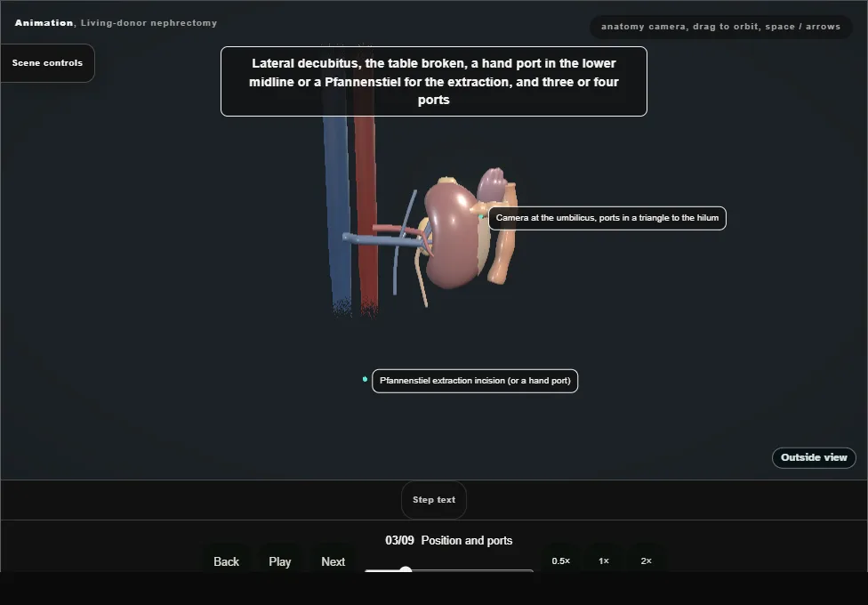868x605 pixels.
Task: Click the timeline progress slider handle
Action: point(406,570)
